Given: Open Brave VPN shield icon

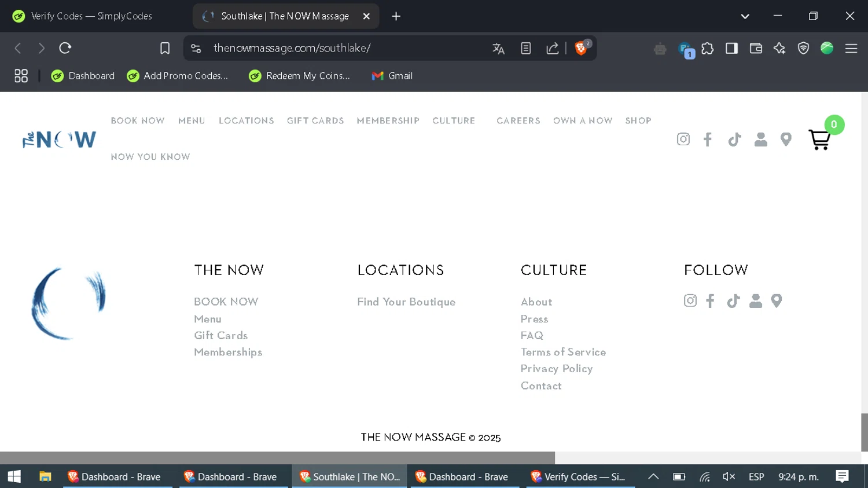Looking at the screenshot, I should click(803, 49).
